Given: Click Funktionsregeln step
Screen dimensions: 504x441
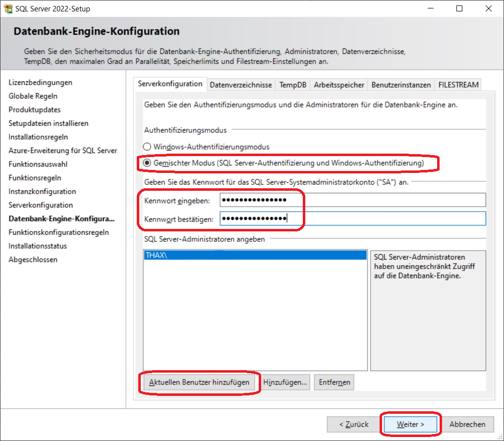Looking at the screenshot, I should (34, 178).
